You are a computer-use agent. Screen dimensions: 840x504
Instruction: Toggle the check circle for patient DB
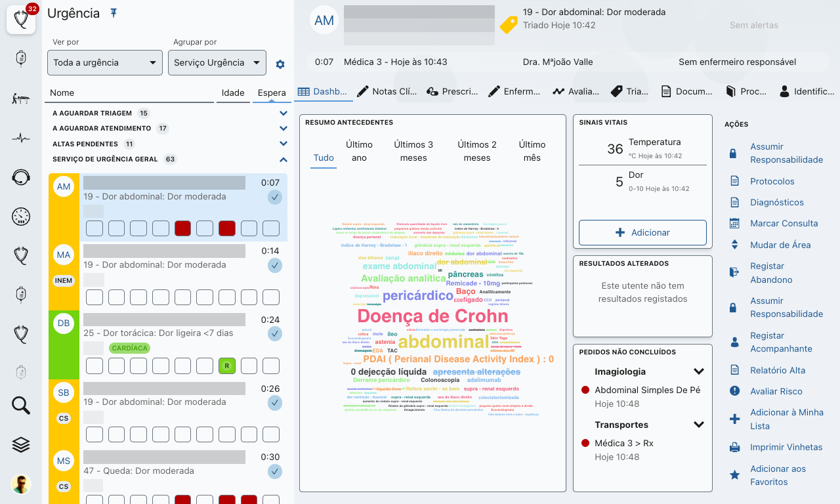tap(274, 334)
